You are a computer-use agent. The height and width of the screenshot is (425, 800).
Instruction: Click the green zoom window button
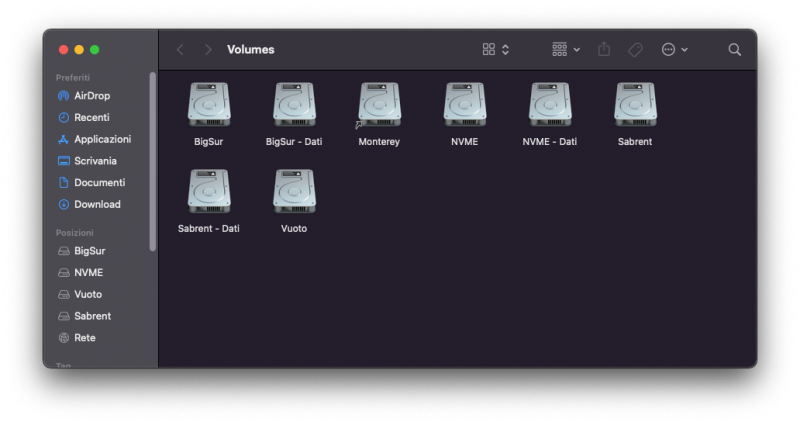(x=94, y=49)
